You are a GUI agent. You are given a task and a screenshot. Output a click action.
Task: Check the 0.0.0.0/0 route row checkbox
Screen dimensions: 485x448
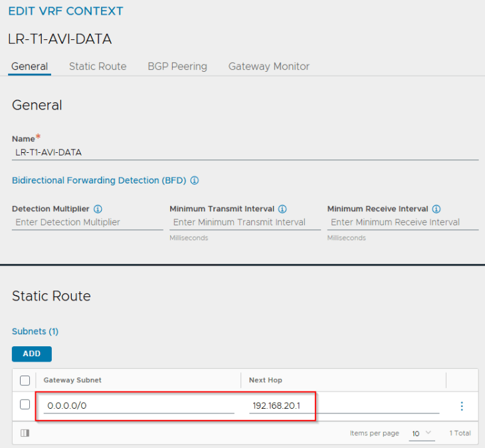click(25, 405)
